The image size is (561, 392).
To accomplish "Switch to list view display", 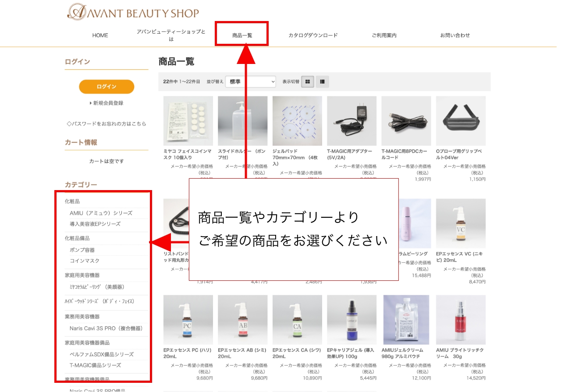I will pyautogui.click(x=323, y=81).
